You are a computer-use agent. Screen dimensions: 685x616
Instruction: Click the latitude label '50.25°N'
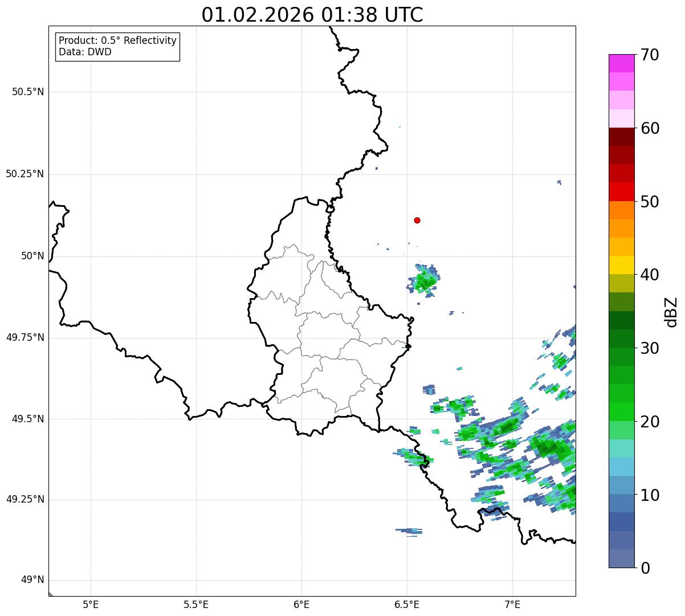25,174
